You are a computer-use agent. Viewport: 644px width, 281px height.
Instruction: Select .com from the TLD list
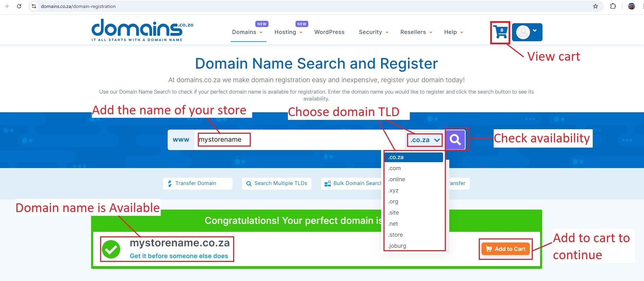pos(395,168)
